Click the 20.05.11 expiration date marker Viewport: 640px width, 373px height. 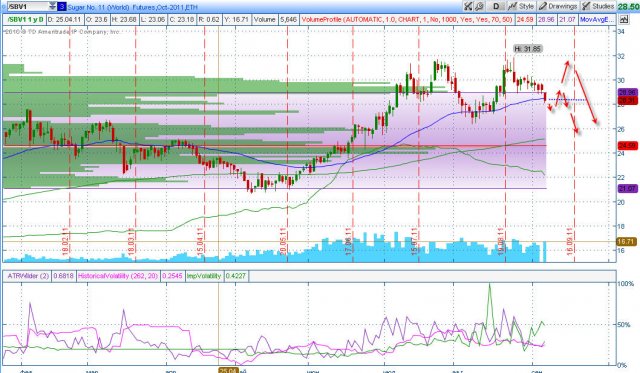(x=283, y=242)
